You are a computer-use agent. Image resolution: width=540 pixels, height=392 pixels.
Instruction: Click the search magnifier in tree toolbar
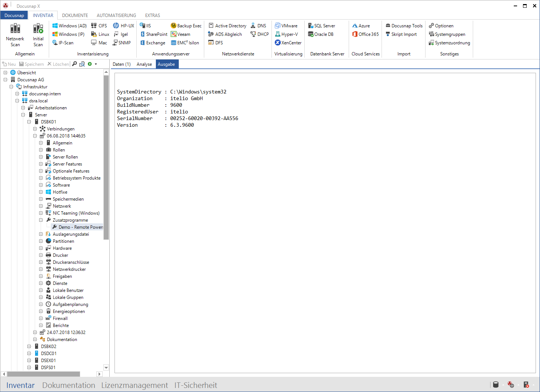[x=75, y=64]
